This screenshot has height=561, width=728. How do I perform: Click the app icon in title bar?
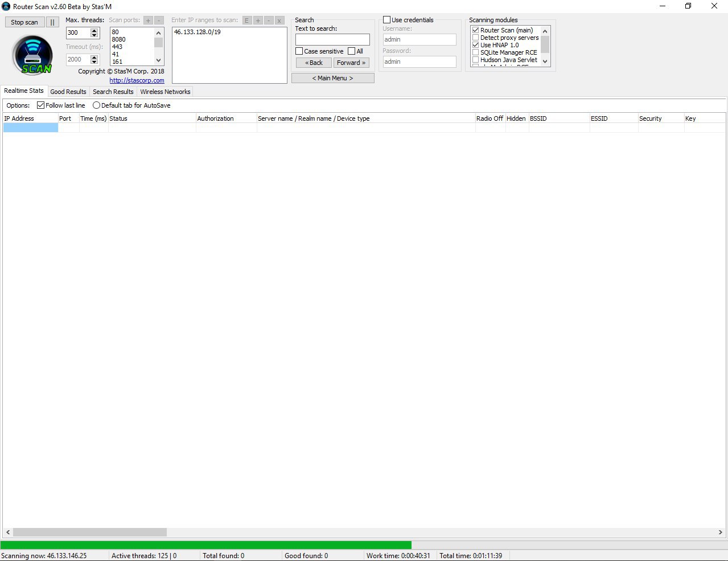[6, 6]
